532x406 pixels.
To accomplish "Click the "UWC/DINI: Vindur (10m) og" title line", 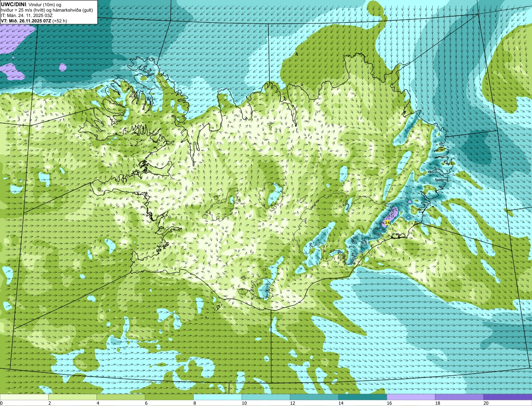I will click(x=31, y=4).
